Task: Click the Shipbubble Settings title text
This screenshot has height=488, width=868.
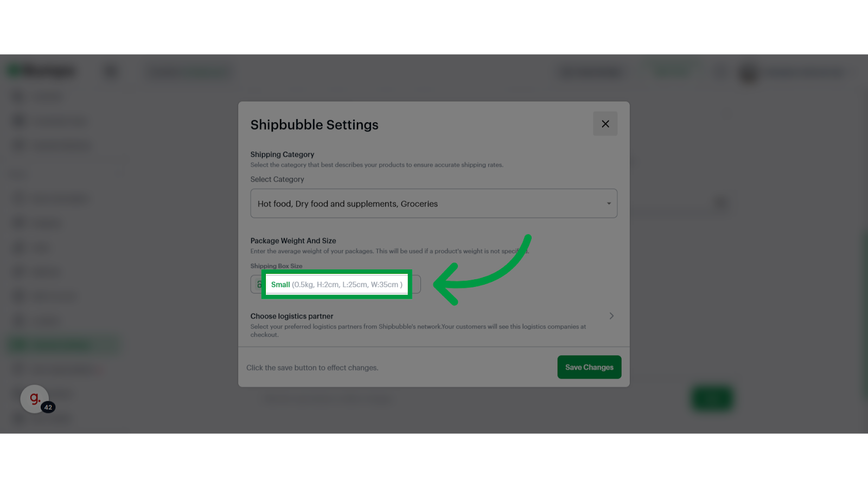Action: point(315,125)
